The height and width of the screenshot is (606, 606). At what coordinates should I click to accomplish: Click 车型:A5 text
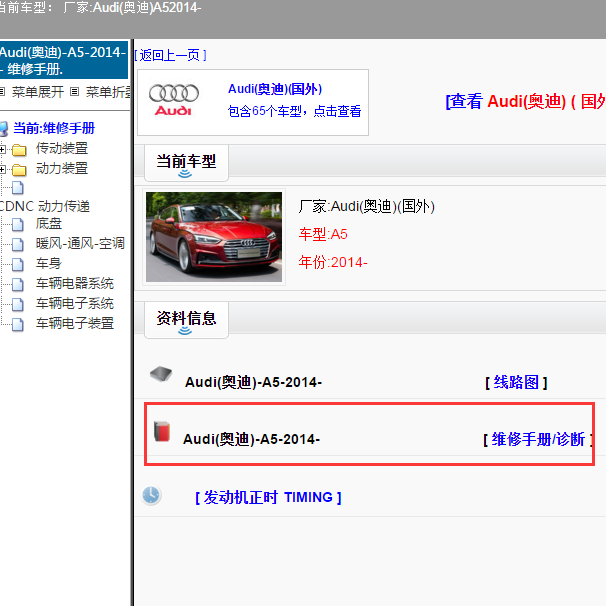(x=323, y=234)
